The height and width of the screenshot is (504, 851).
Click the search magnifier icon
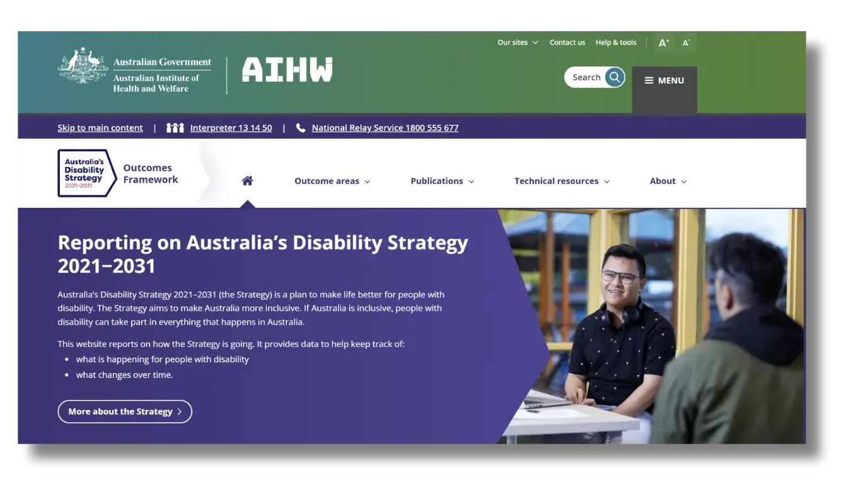click(614, 77)
